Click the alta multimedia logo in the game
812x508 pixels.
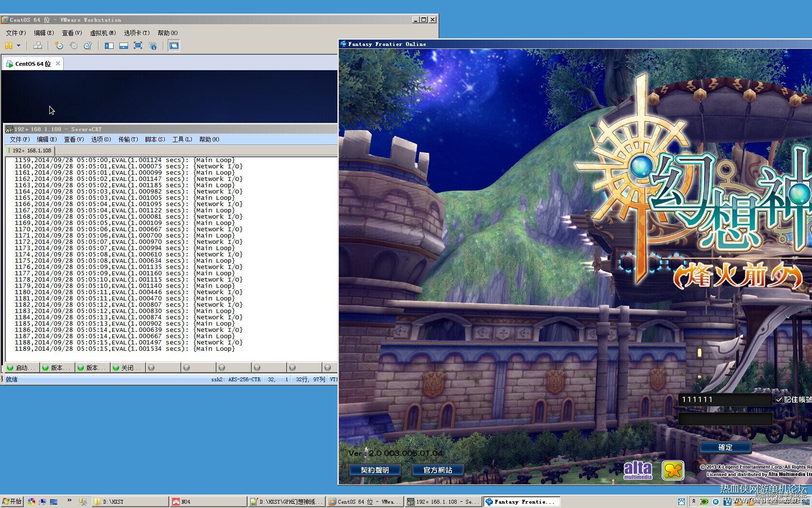[x=638, y=470]
